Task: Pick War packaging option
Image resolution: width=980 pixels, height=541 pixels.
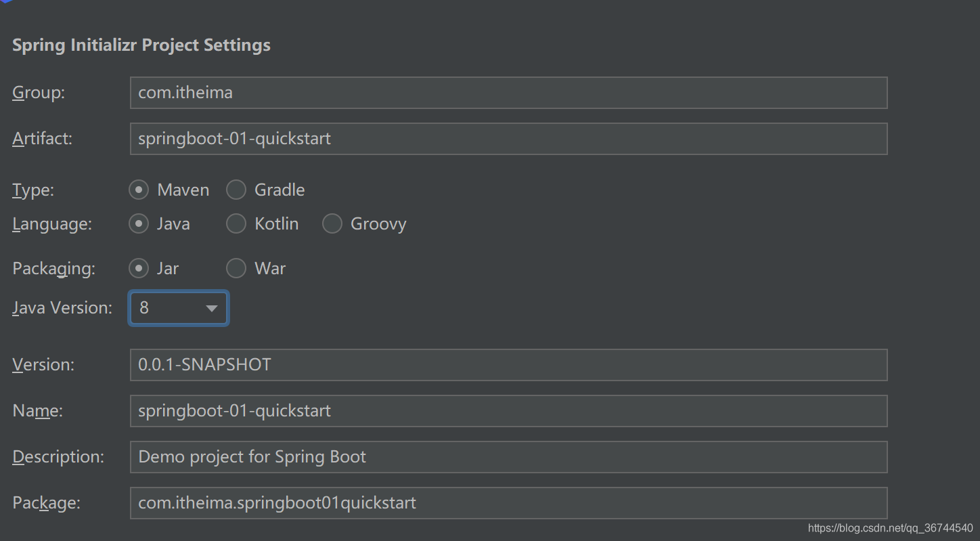Action: (236, 269)
